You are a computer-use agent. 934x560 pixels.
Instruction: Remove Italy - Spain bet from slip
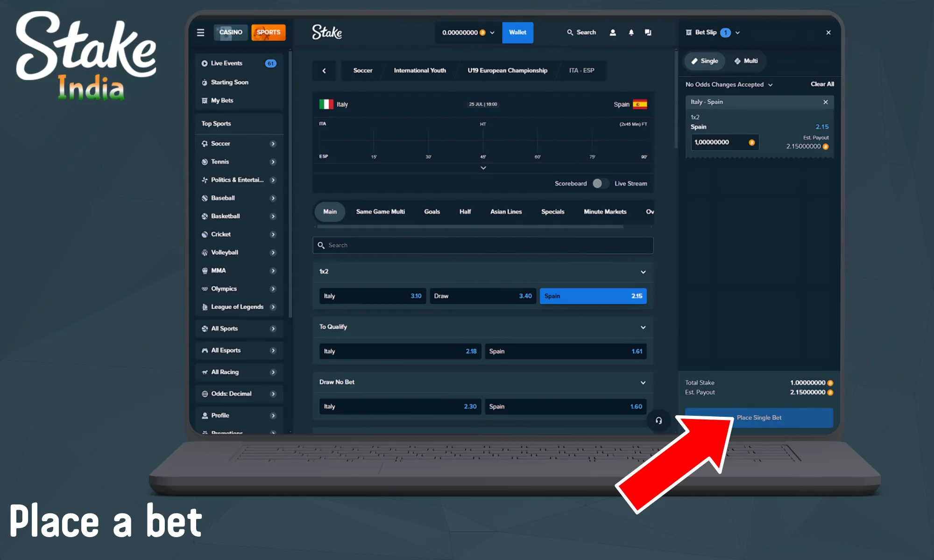pos(825,102)
